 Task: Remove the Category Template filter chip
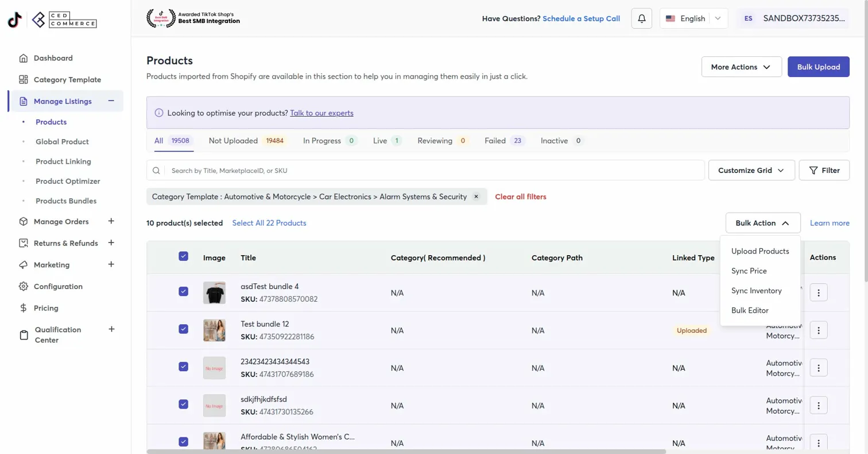coord(476,197)
